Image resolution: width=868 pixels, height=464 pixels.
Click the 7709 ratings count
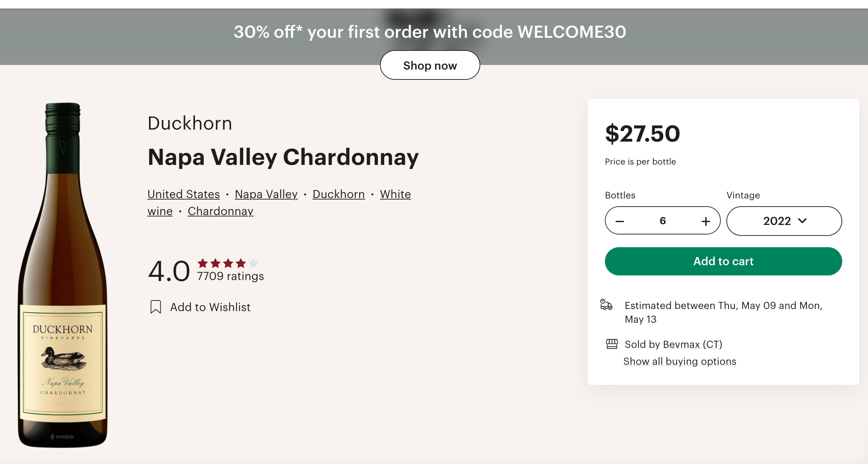pyautogui.click(x=230, y=276)
